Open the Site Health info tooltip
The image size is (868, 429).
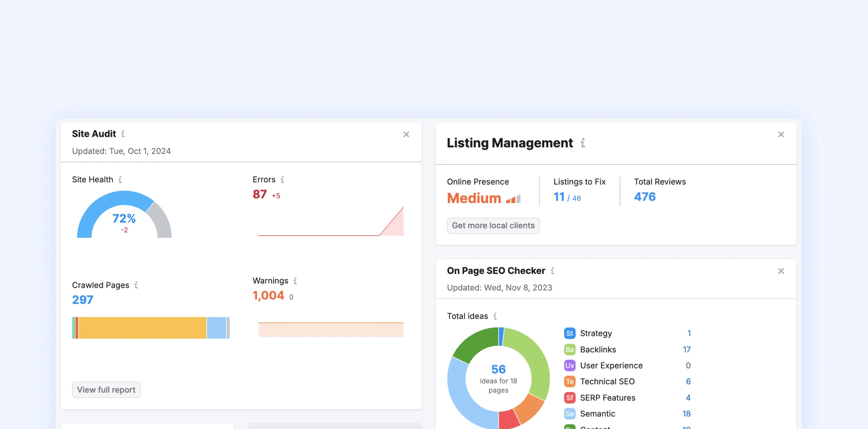121,180
